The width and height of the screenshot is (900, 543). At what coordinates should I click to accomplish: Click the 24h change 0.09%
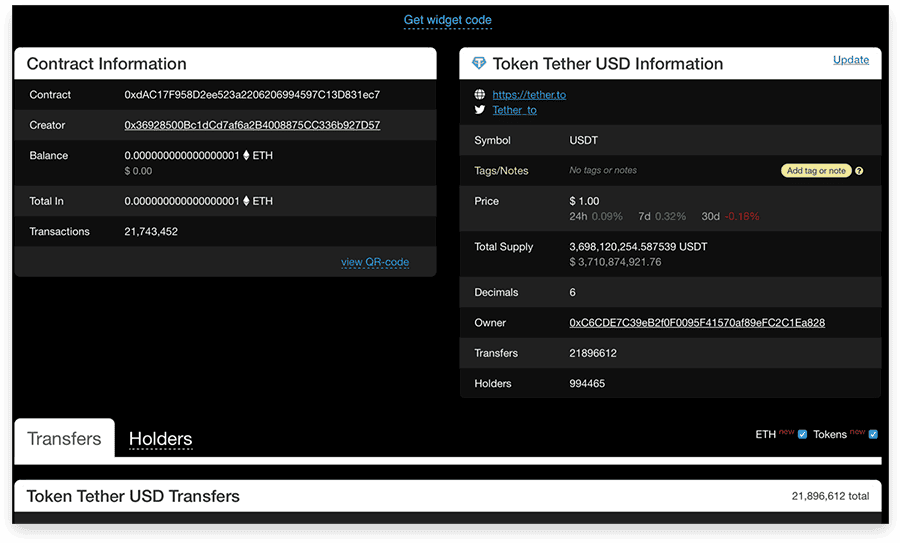point(607,216)
